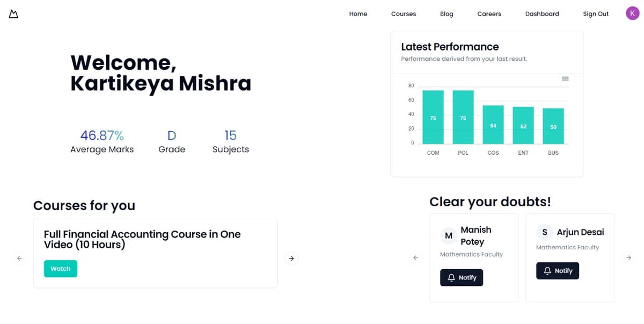
Task: Go to previous course with left arrow
Action: 20,258
